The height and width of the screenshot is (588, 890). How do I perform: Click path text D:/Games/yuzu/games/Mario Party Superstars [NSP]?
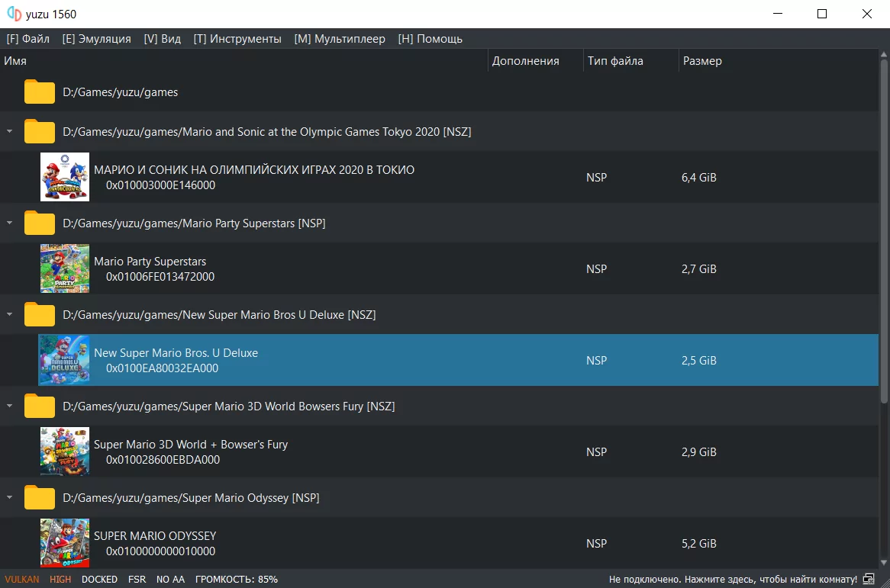coord(194,223)
